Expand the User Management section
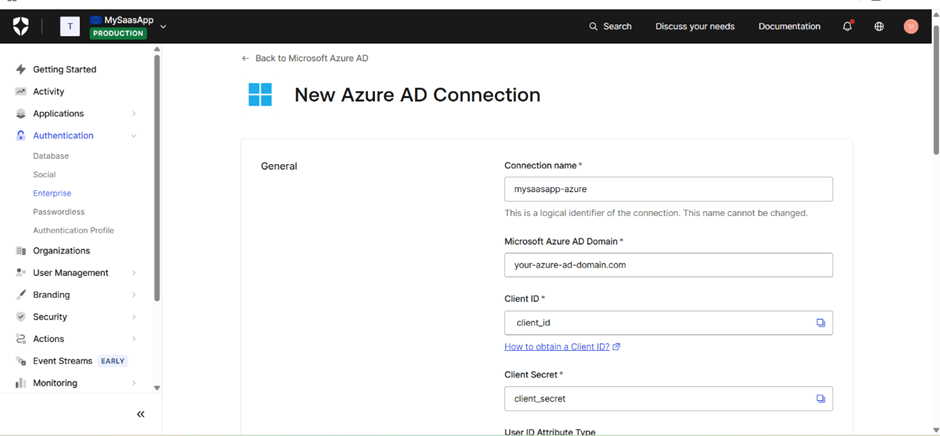The width and height of the screenshot is (940, 436). click(134, 273)
